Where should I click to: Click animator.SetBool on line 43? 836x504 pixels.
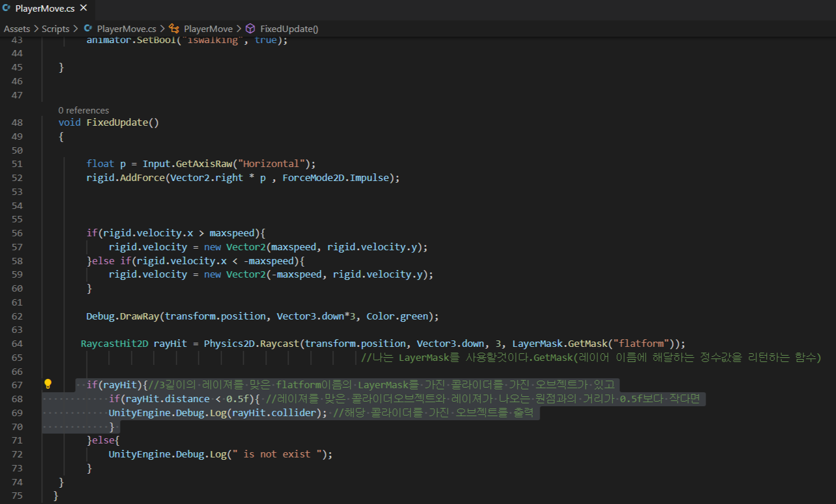click(131, 40)
